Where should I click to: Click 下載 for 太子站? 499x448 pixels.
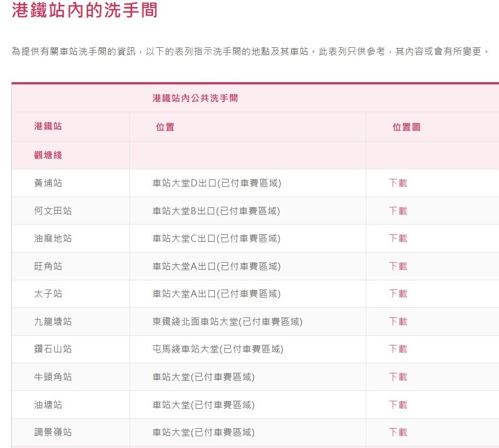coord(398,294)
